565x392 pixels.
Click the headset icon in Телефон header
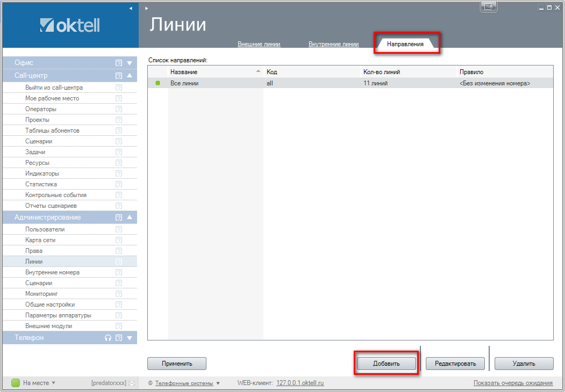[x=108, y=338]
